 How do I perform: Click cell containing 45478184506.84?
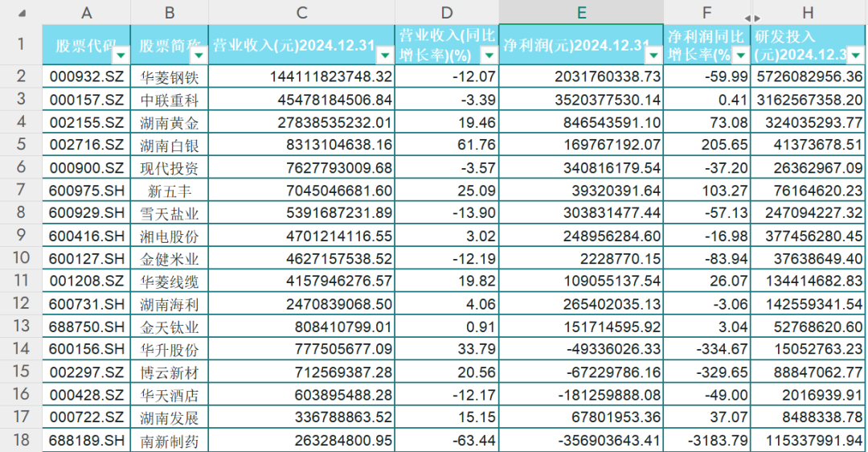(301, 100)
